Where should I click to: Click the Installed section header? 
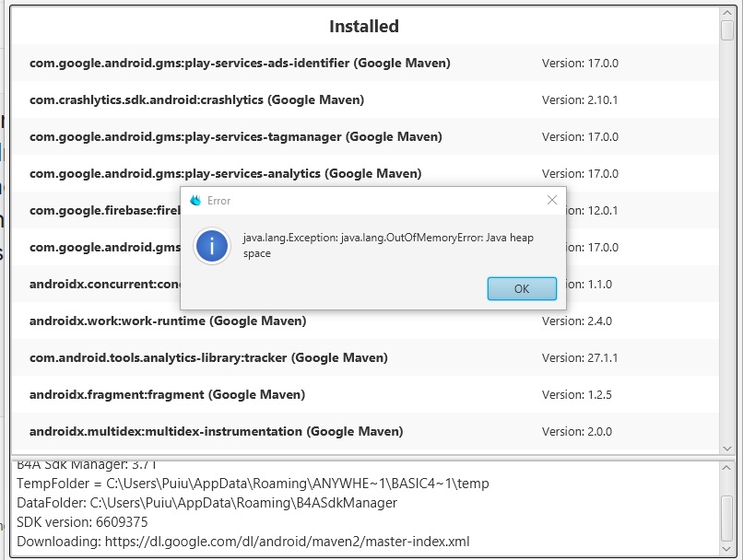(364, 27)
